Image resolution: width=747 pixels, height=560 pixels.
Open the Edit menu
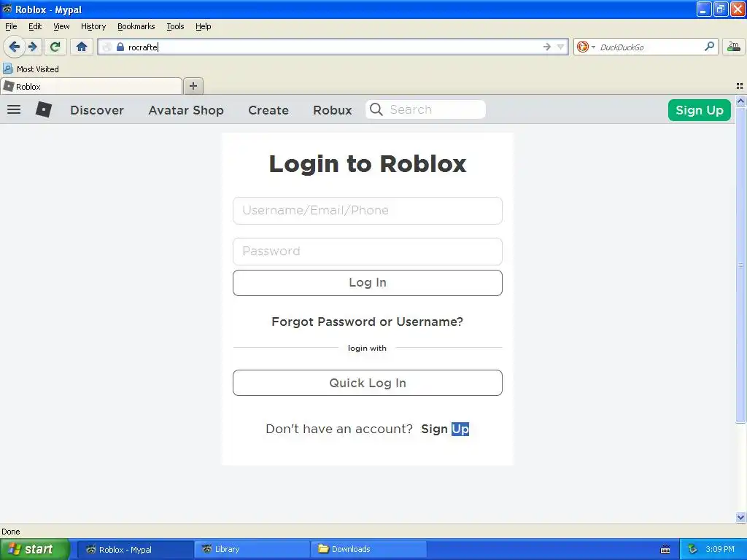pyautogui.click(x=35, y=26)
